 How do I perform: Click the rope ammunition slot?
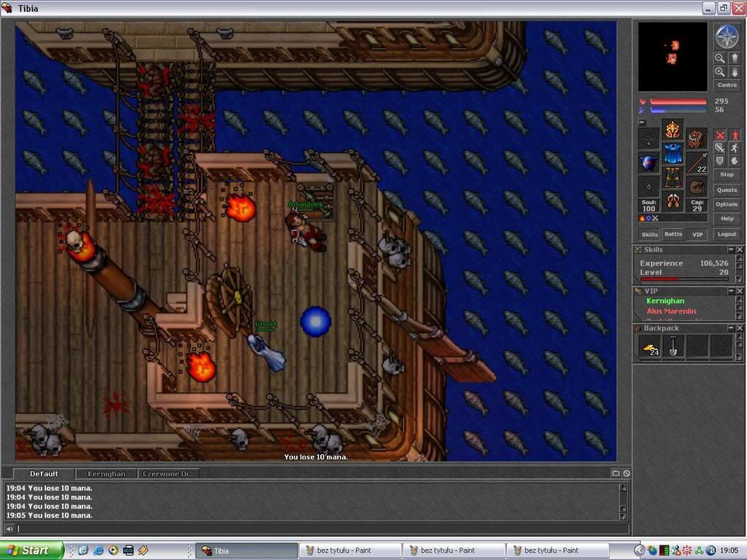697,187
